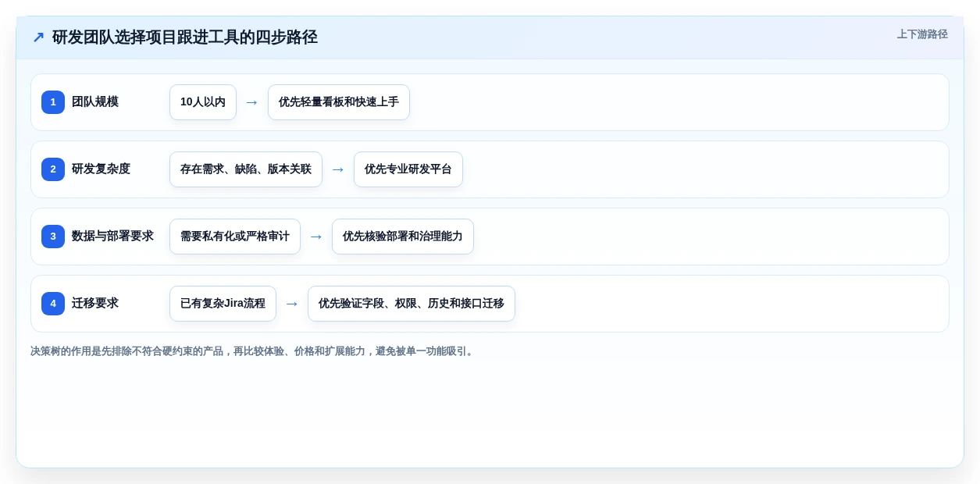Viewport: 980px width, 484px height.
Task: Click the arrow after 已有复杂Jira流程
Action: (x=292, y=304)
